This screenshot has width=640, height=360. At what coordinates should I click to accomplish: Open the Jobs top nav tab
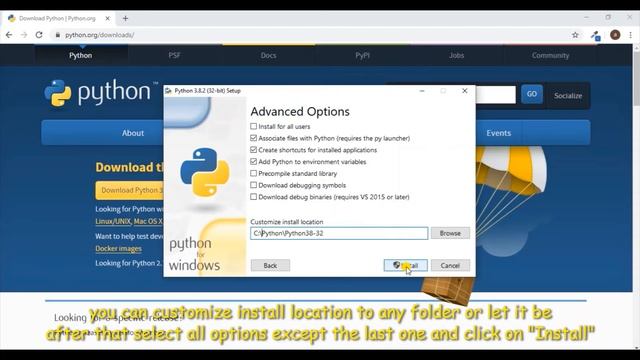pos(456,56)
